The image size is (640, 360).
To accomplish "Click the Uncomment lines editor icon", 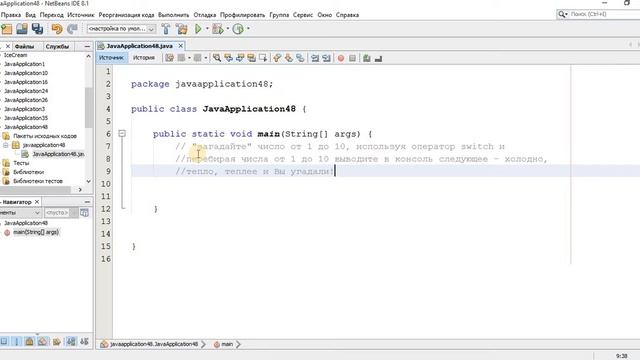I will [378, 58].
